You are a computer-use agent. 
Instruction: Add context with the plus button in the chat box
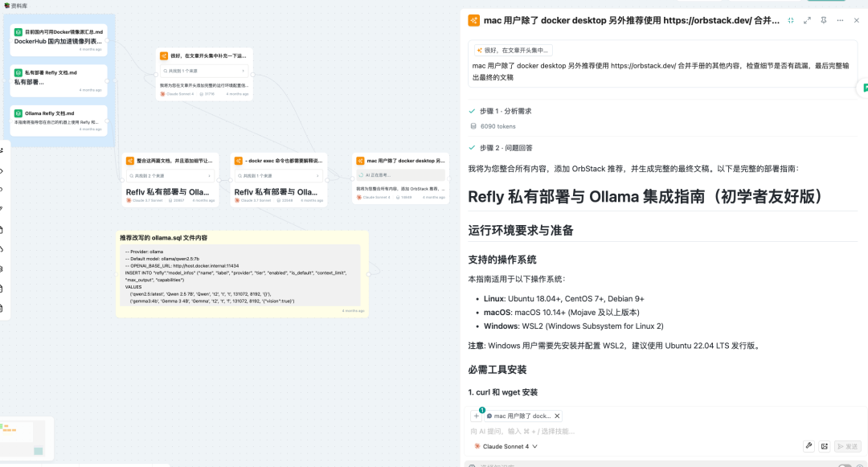coord(476,416)
